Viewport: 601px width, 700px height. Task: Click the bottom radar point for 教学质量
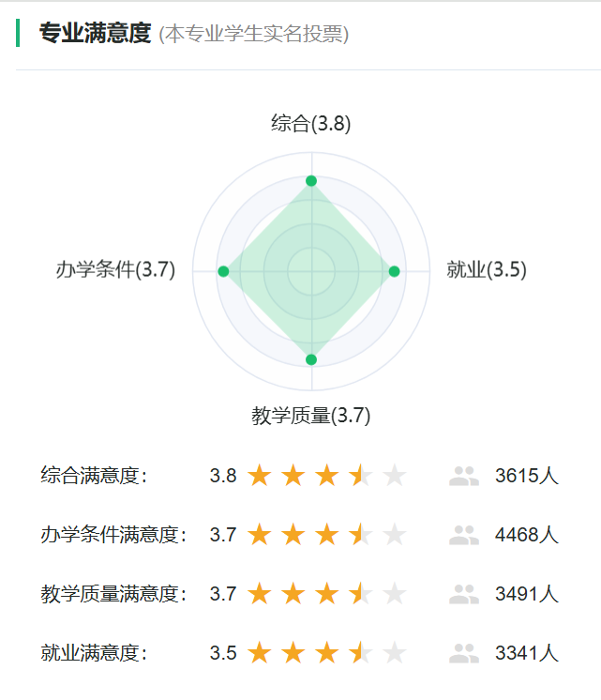[x=311, y=359]
